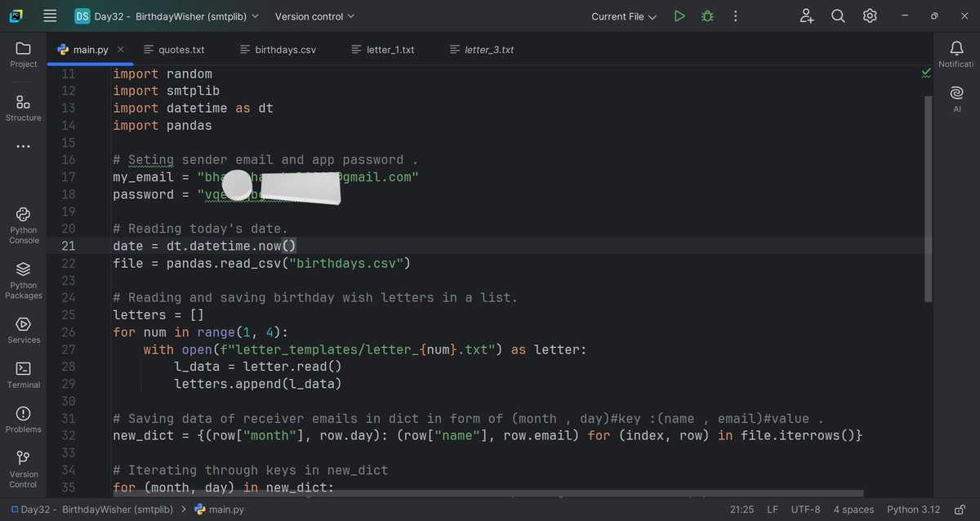Click the vertical editor scrollbar
This screenshot has width=980, height=521.
point(928,198)
